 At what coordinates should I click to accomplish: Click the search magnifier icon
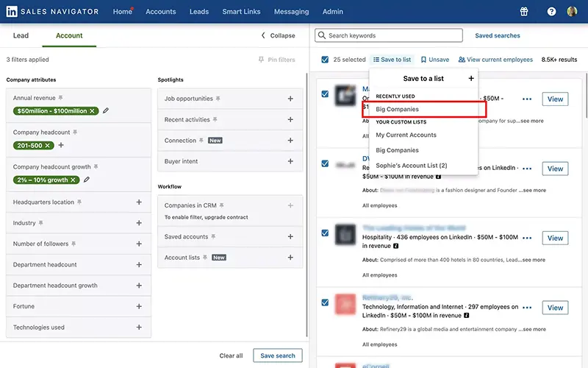point(322,35)
